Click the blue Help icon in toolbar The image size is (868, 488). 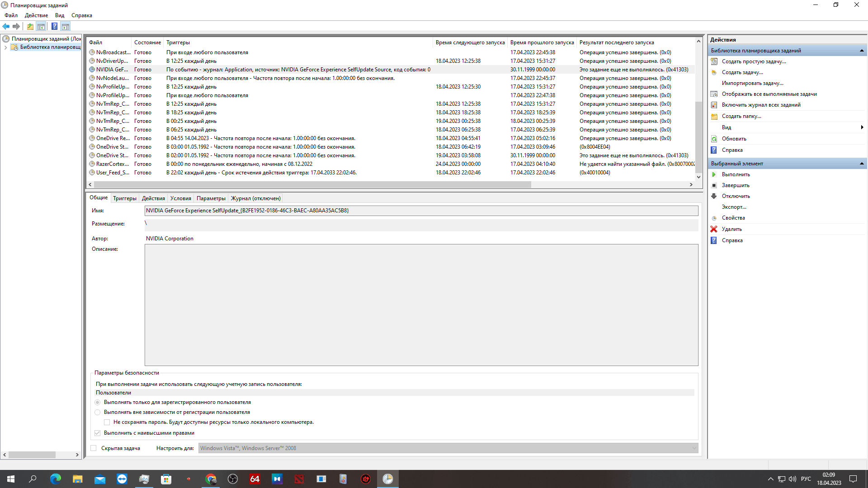54,27
